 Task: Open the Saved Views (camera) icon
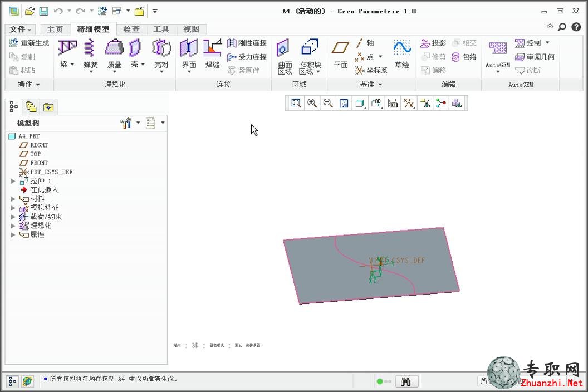393,103
